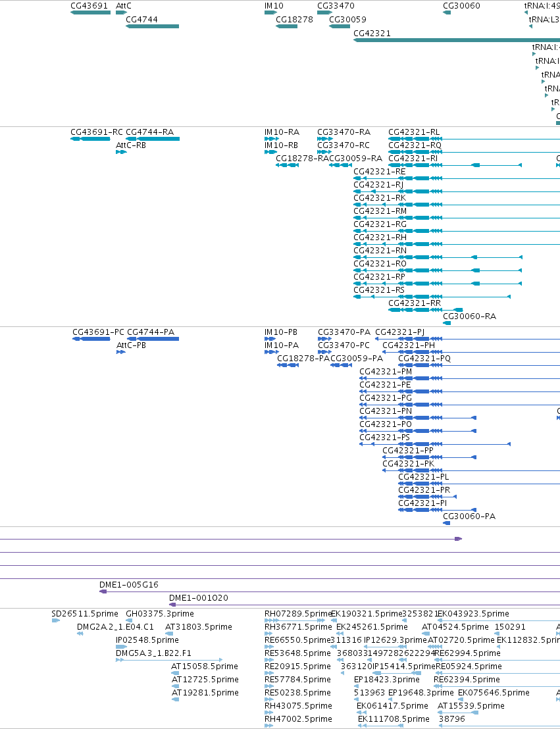The width and height of the screenshot is (560, 729).
Task: Select the DME1-001O20 clone
Action: click(199, 598)
